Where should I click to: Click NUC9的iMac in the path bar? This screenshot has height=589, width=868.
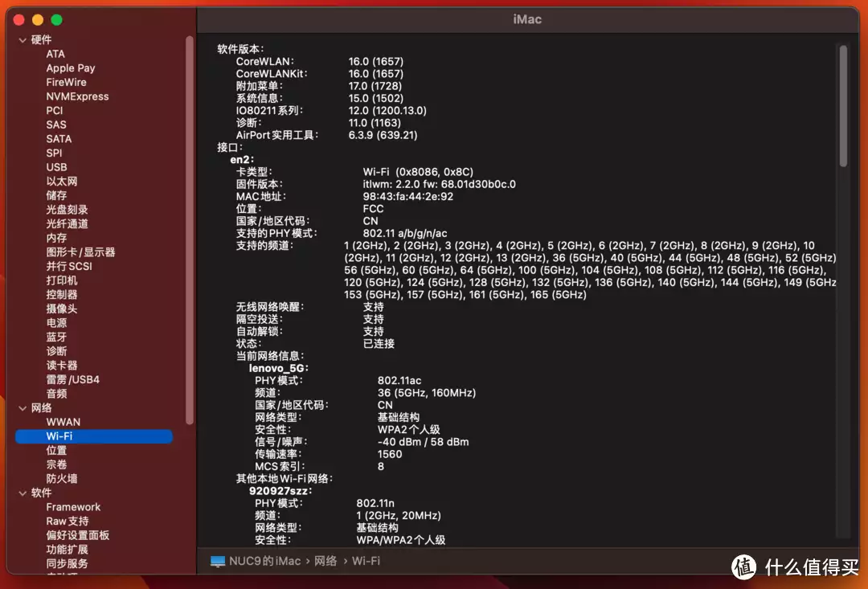pos(264,562)
